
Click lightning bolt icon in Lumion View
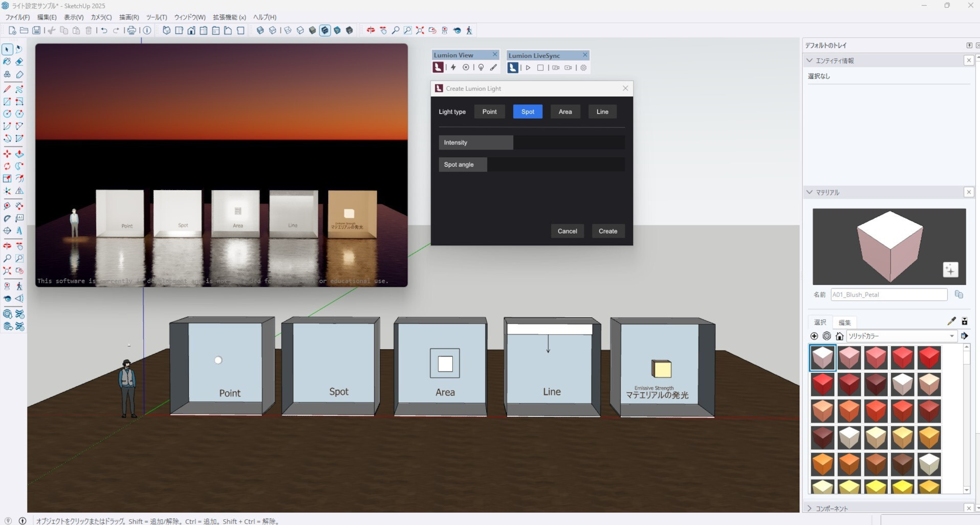point(453,67)
